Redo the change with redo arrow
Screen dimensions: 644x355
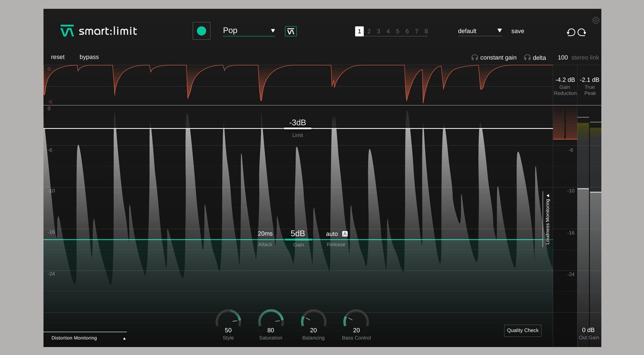click(x=582, y=32)
